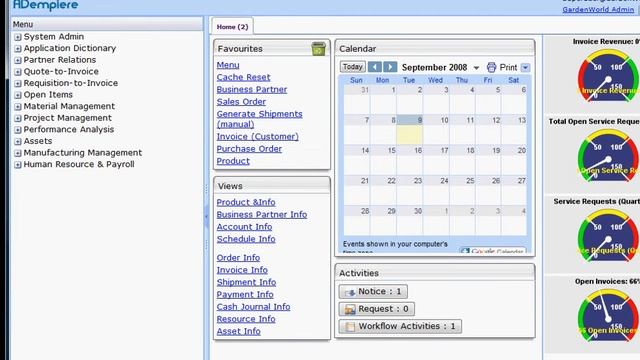This screenshot has height=360, width=640.
Task: Expand the Assets node
Action: 18,142
